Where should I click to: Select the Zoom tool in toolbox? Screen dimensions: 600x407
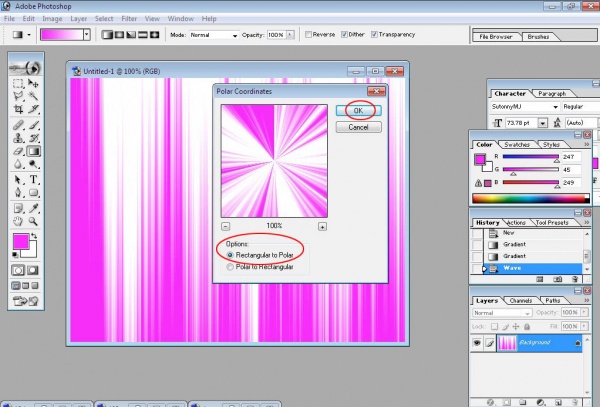(34, 221)
